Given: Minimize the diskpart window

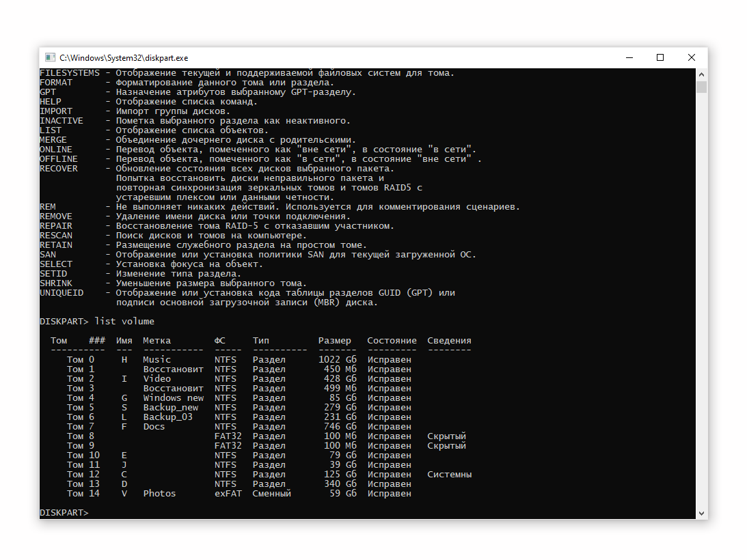Looking at the screenshot, I should (629, 57).
